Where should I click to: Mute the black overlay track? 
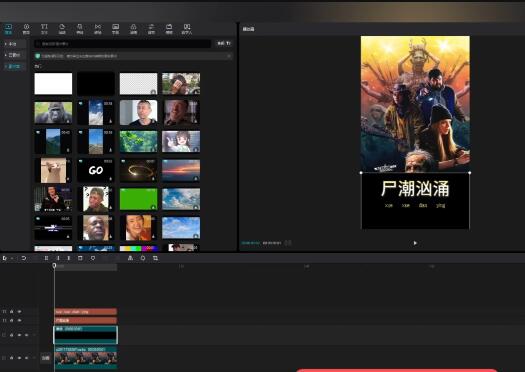tap(27, 335)
